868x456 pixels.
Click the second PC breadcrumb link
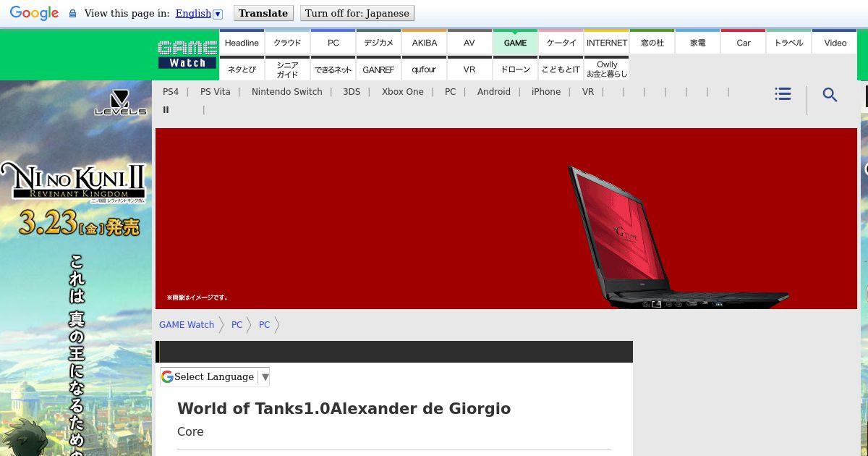(264, 325)
